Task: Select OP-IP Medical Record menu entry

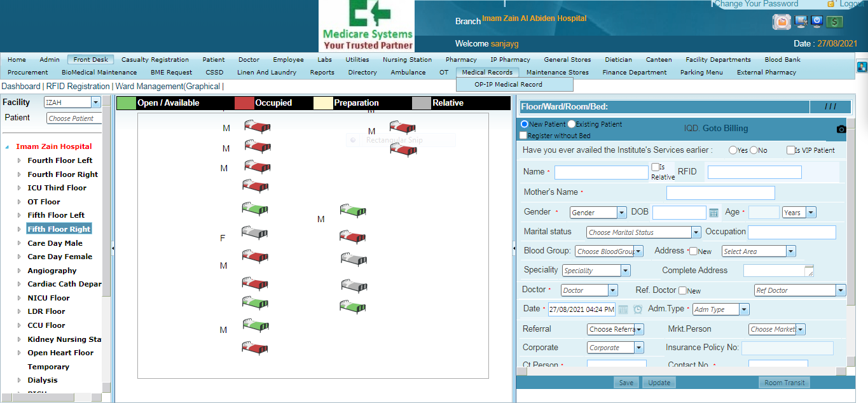Action: pos(508,84)
